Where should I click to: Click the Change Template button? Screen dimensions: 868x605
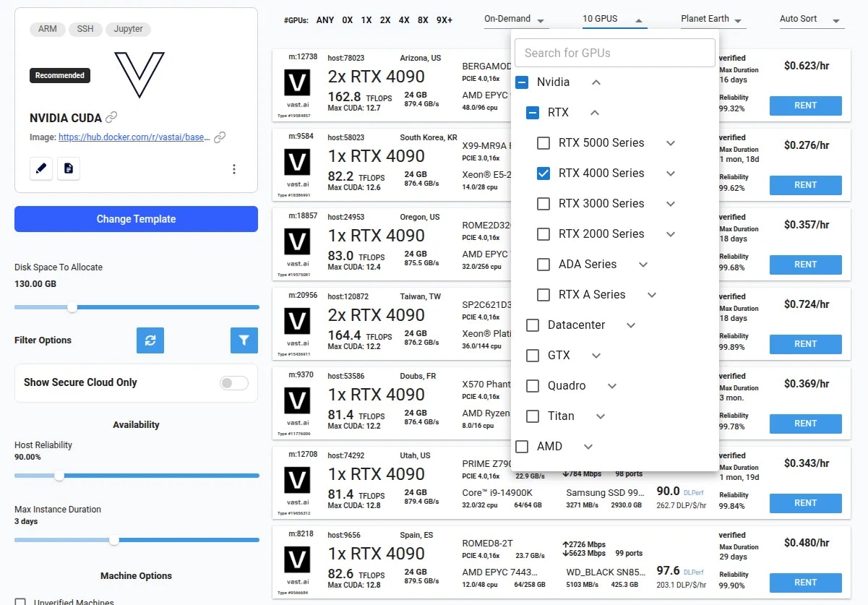tap(136, 218)
